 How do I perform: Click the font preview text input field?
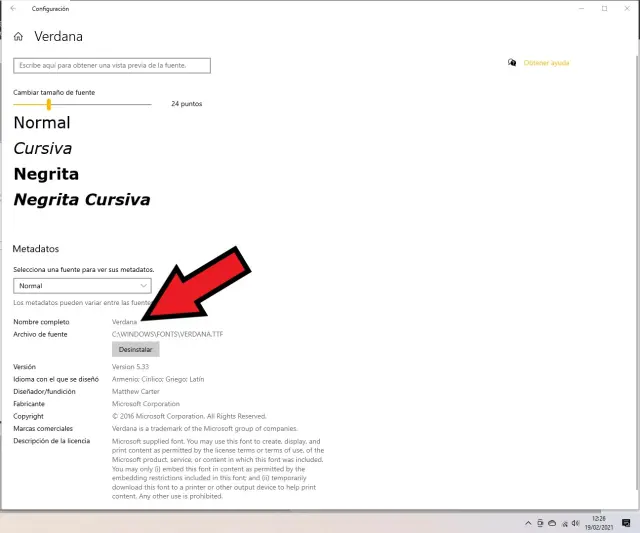point(112,65)
